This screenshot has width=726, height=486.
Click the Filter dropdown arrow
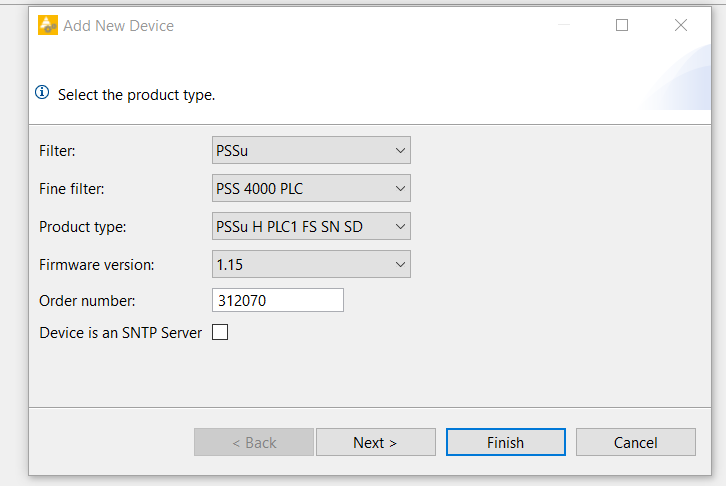pos(400,150)
